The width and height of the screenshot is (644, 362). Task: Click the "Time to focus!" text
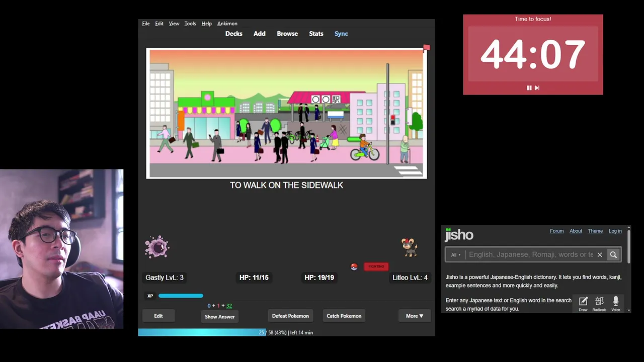coord(533,19)
